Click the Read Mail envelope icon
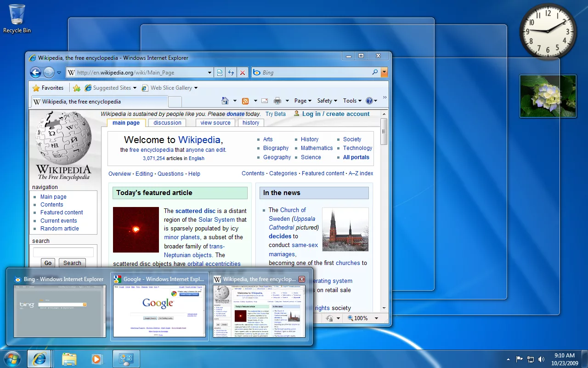Image resolution: width=588 pixels, height=368 pixels. point(265,101)
